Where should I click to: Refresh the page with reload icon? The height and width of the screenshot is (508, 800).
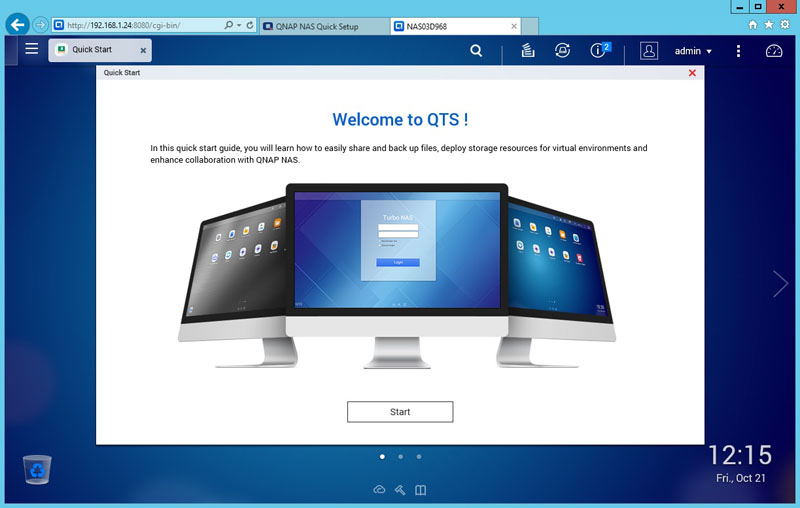tap(249, 24)
